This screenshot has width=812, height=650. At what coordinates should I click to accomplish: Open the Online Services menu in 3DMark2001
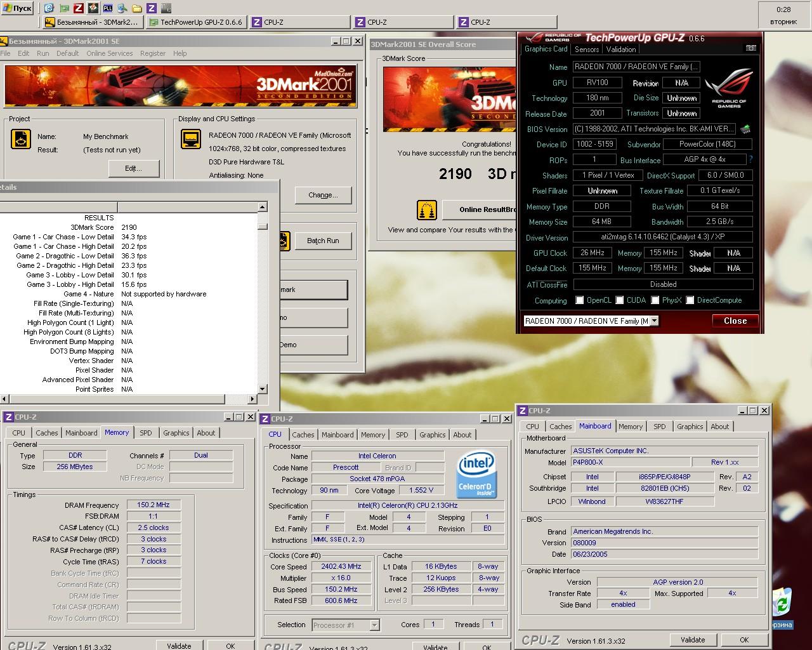[x=110, y=53]
